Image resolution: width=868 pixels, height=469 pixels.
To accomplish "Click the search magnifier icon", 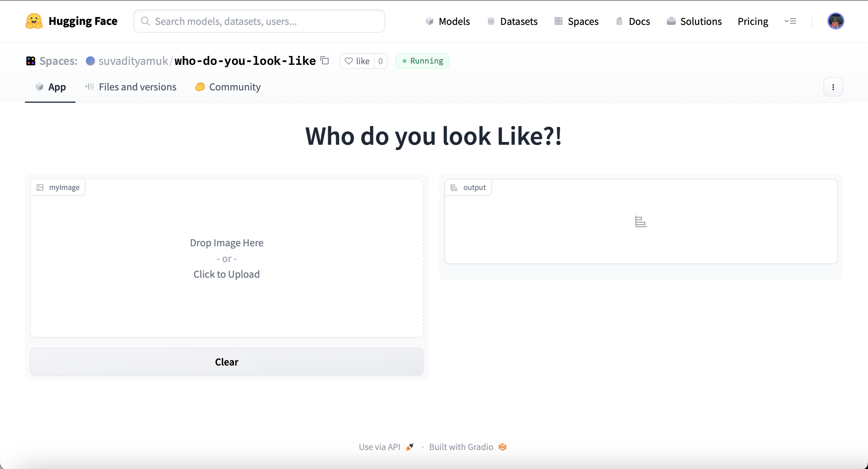I will [145, 21].
